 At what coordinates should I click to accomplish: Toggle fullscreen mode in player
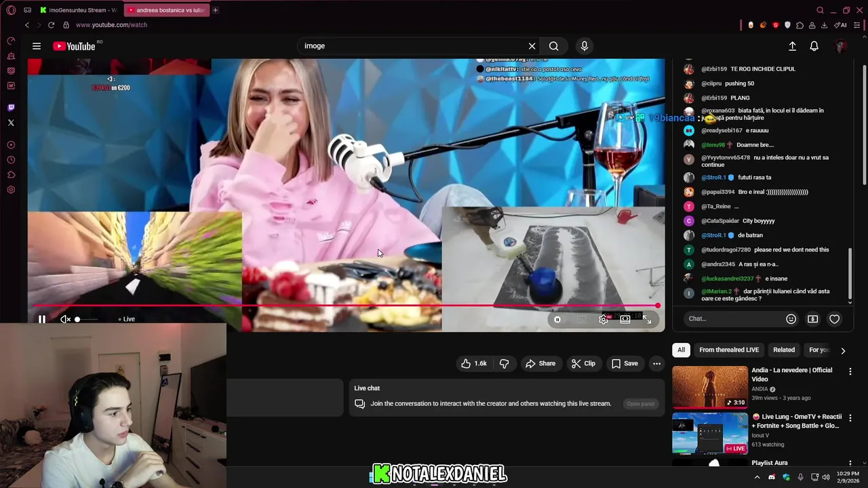click(648, 319)
